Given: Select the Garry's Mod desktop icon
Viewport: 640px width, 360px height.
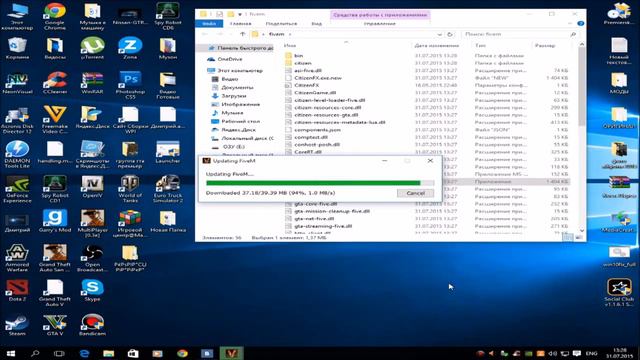Looking at the screenshot, I should click(x=55, y=221).
